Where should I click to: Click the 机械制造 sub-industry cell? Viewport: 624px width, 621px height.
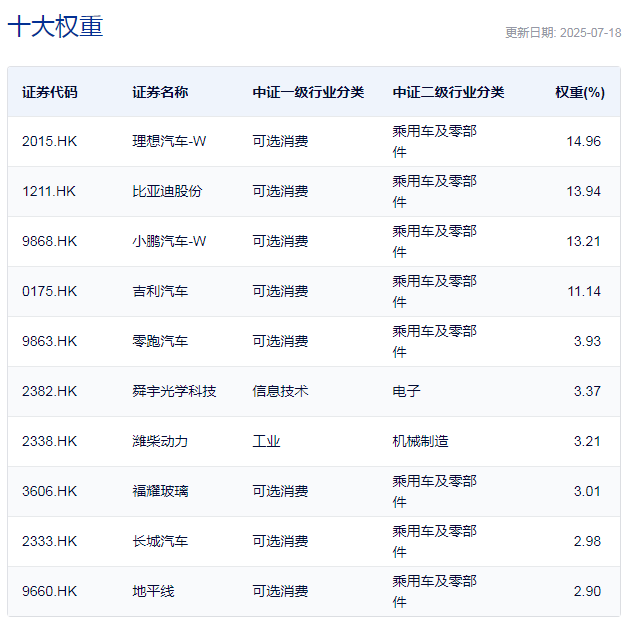pos(421,441)
